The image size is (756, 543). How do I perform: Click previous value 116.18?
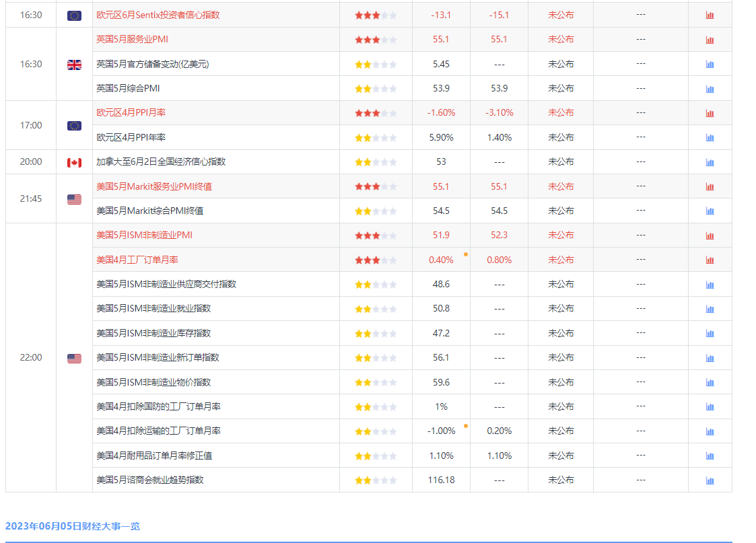tap(441, 480)
